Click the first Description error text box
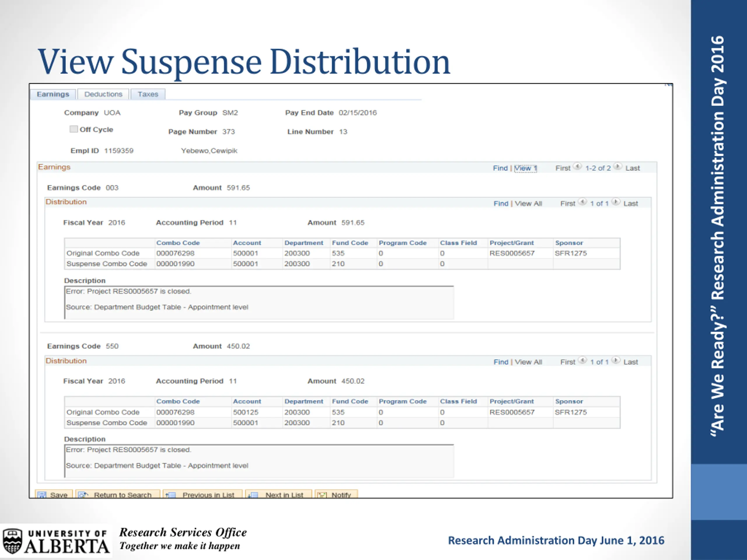 [x=259, y=302]
